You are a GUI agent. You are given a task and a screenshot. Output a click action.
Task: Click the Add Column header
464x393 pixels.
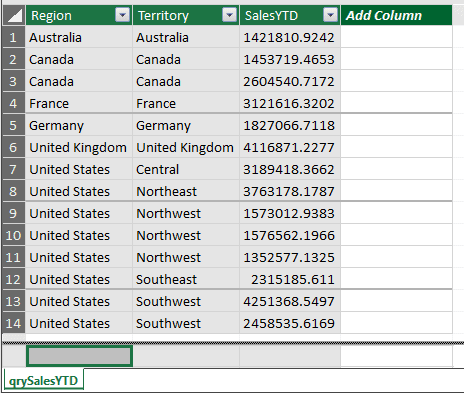pyautogui.click(x=396, y=15)
